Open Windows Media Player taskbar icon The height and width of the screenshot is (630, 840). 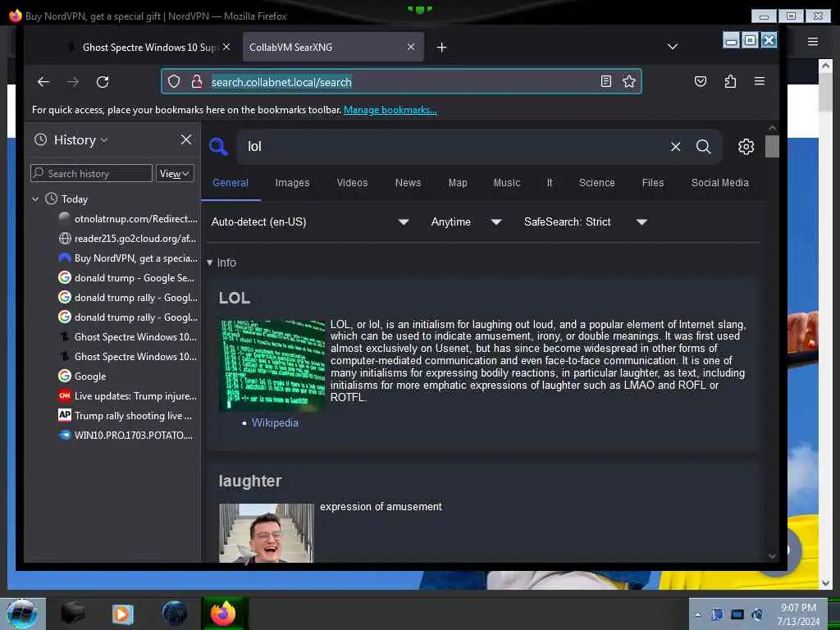[x=123, y=614]
